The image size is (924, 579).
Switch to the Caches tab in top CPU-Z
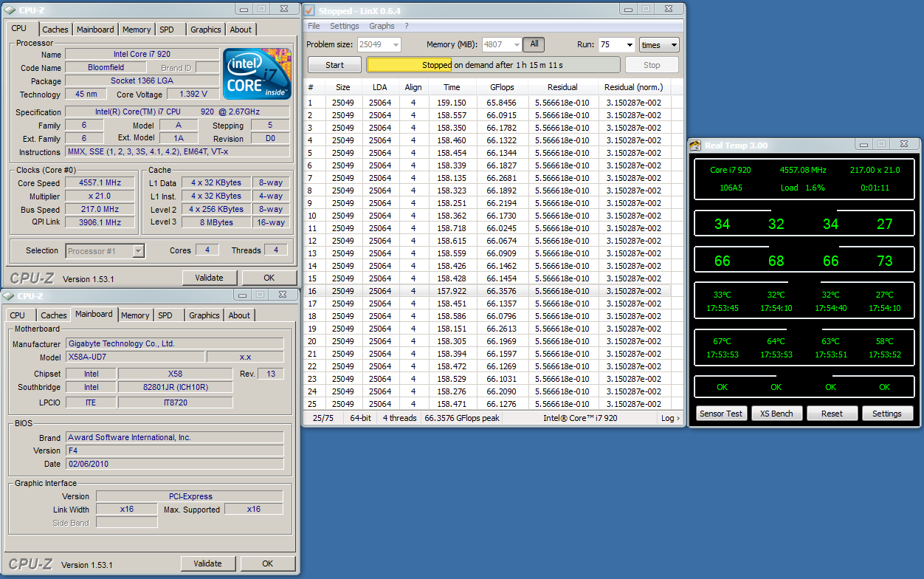click(x=55, y=30)
